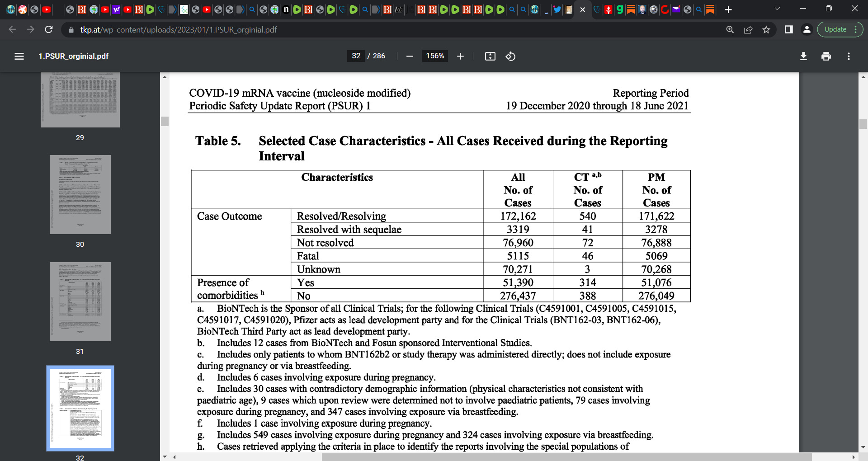
Task: Click the value 5115 in Fatal row
Action: click(518, 256)
